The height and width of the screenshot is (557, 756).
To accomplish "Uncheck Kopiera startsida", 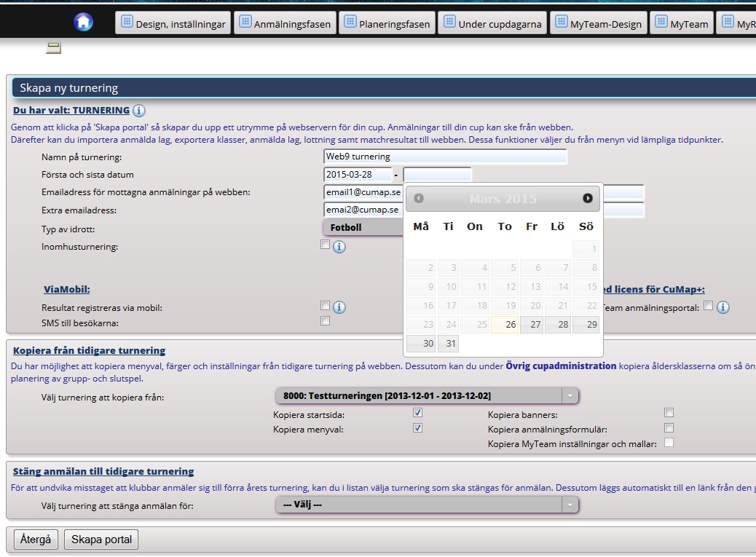I will pos(417,413).
